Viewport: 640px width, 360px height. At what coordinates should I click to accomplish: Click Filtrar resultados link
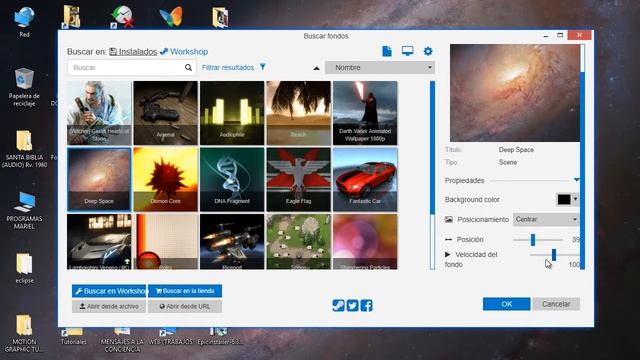[228, 67]
